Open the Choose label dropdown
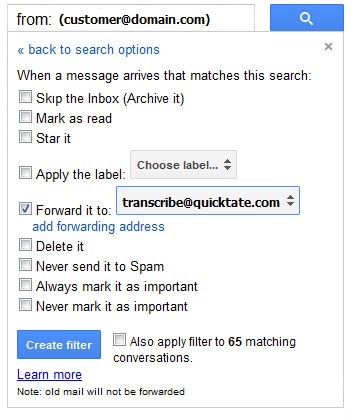362x419 pixels. click(x=183, y=165)
